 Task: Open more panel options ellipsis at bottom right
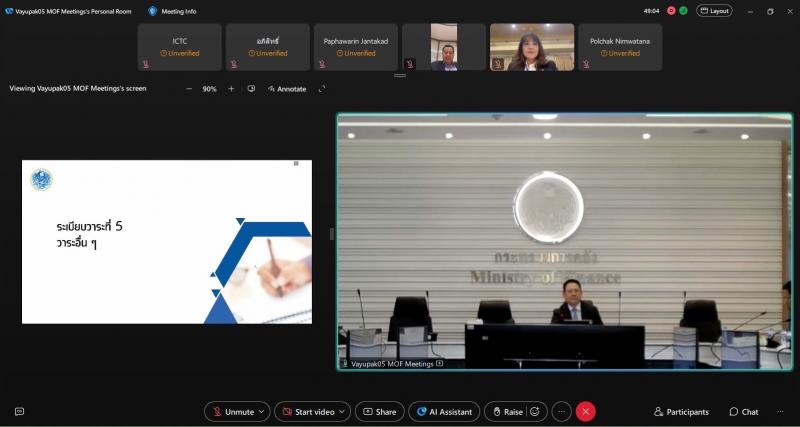coord(780,412)
